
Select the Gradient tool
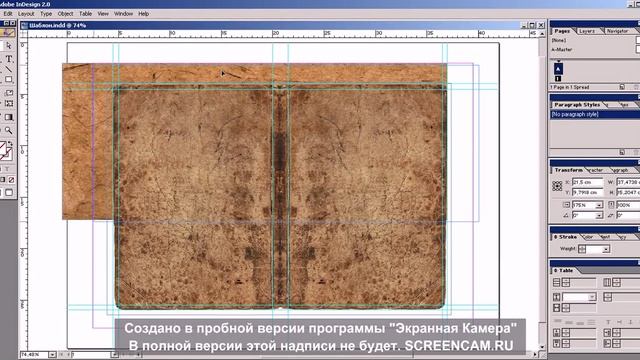9,117
